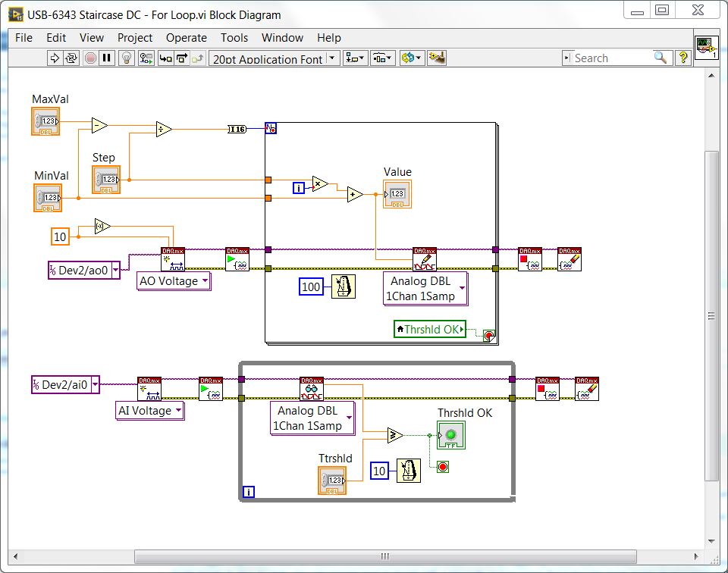Viewport: 728px width, 573px height.
Task: Click the DAQmx Read VI node
Action: [312, 389]
